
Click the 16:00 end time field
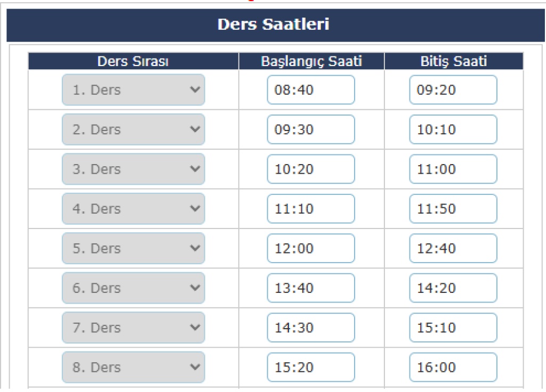click(453, 367)
